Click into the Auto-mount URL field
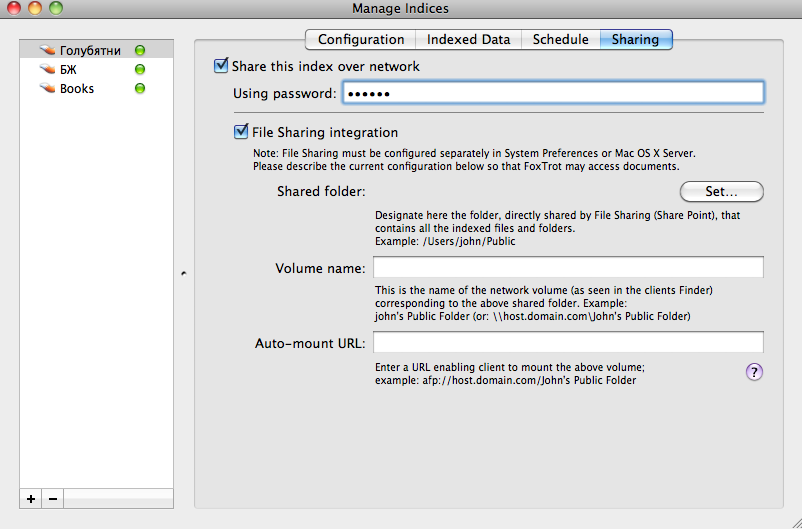This screenshot has width=802, height=529. click(568, 343)
